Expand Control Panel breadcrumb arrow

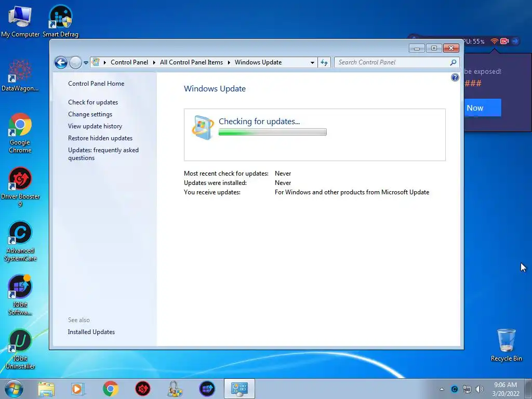coord(154,62)
